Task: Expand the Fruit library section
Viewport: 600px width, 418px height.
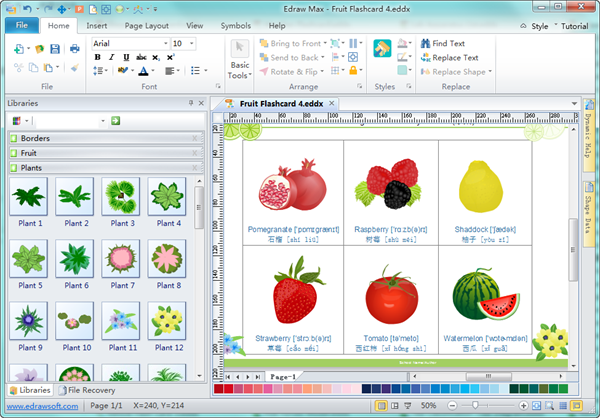Action: pos(105,153)
